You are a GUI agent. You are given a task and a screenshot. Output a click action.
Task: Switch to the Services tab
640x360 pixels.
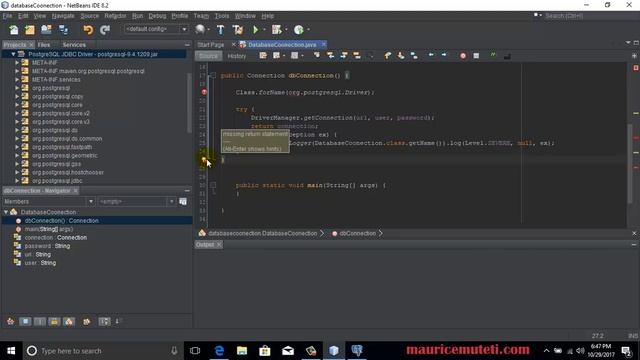pos(74,45)
